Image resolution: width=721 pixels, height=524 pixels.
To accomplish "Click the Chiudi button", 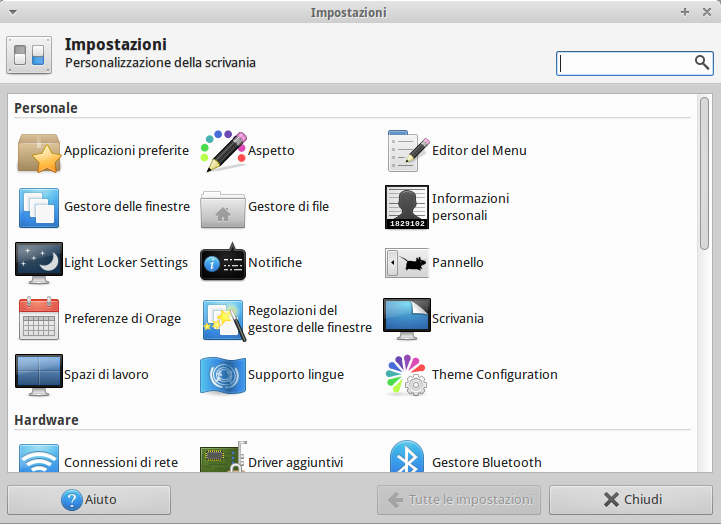I will 630,500.
